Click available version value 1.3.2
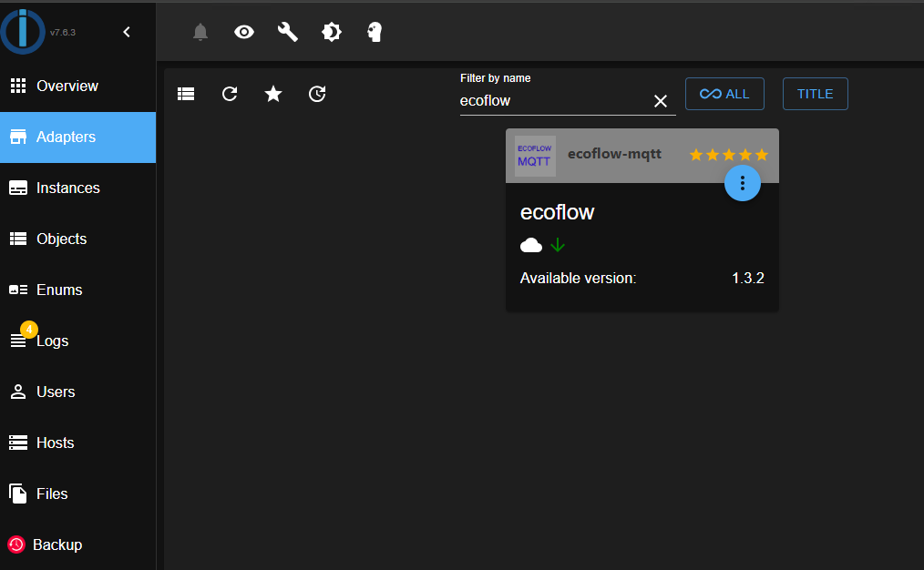The image size is (924, 570). click(748, 278)
